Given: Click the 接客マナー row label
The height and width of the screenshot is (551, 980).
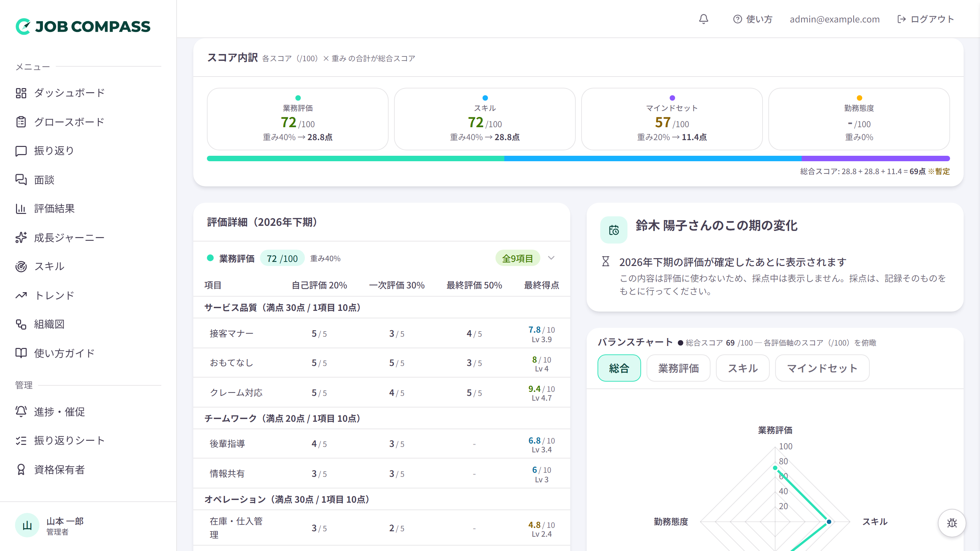Looking at the screenshot, I should (x=231, y=333).
